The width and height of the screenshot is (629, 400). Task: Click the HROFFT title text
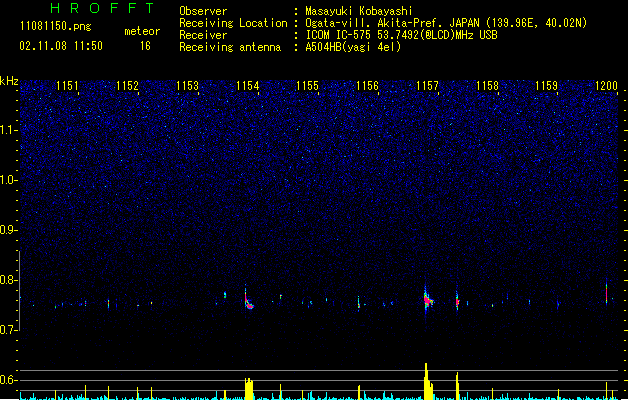[x=102, y=8]
